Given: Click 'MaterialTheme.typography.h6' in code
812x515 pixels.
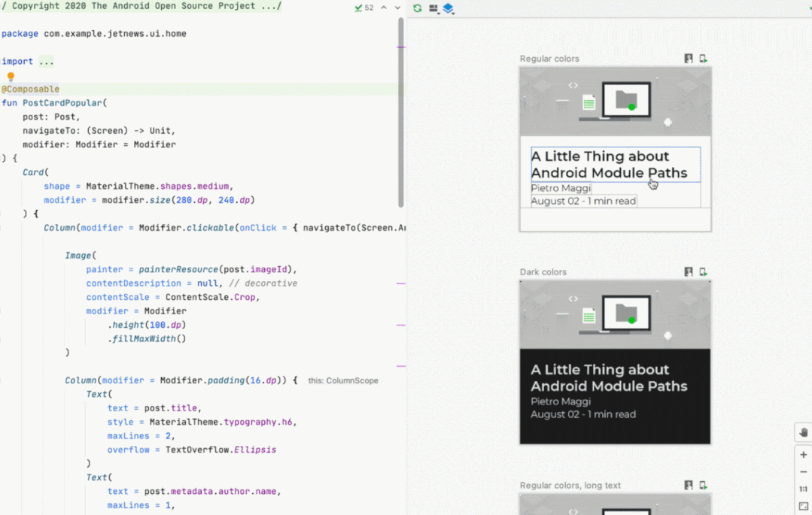Looking at the screenshot, I should (x=221, y=422).
